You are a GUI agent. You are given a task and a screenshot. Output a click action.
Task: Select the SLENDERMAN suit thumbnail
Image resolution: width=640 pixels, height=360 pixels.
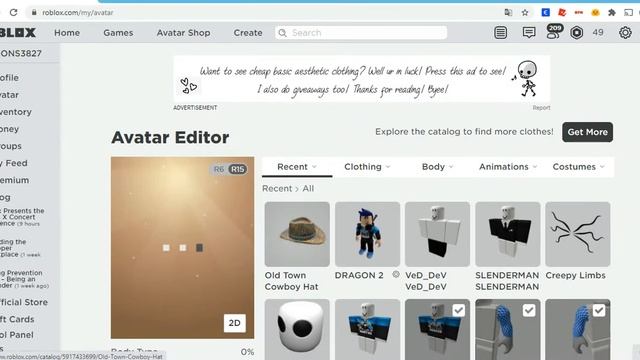click(508, 234)
